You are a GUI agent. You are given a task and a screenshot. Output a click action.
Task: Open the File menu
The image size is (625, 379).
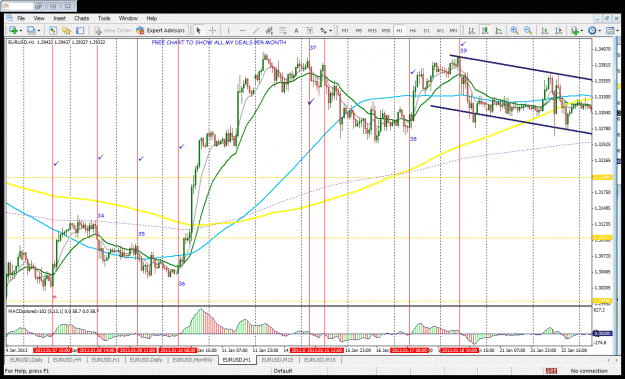pyautogui.click(x=21, y=18)
